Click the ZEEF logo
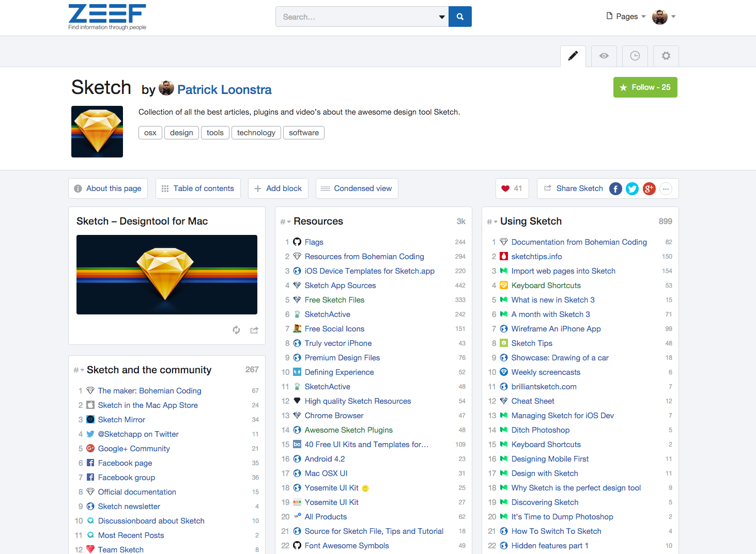Viewport: 756px width, 554px height. pos(107,17)
